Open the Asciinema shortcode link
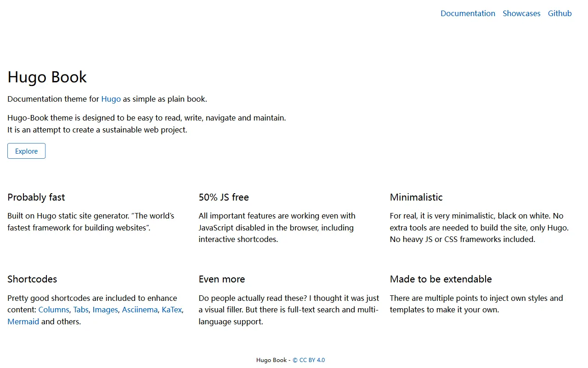 tap(140, 310)
